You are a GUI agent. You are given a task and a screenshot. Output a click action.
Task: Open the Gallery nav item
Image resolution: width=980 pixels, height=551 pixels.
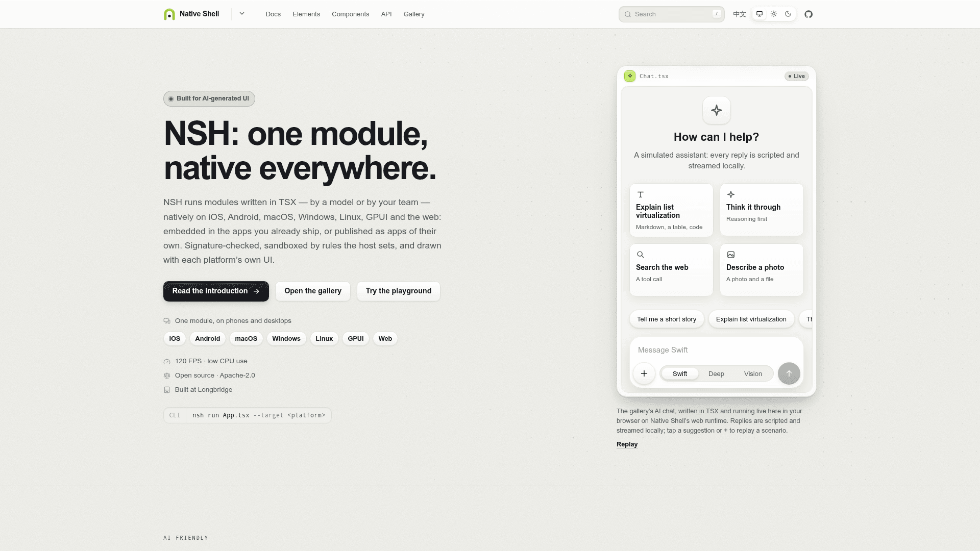[x=414, y=14]
